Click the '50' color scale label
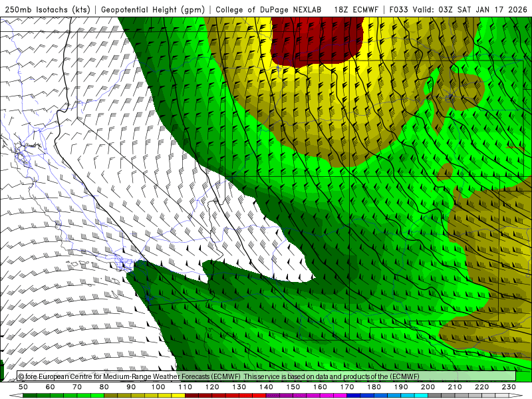 23,387
